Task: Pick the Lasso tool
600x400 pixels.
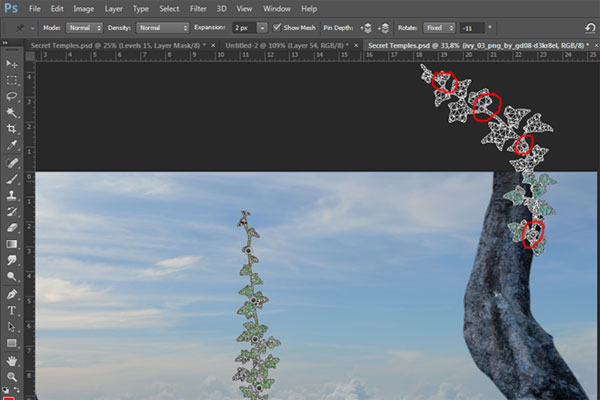Action: pyautogui.click(x=12, y=97)
